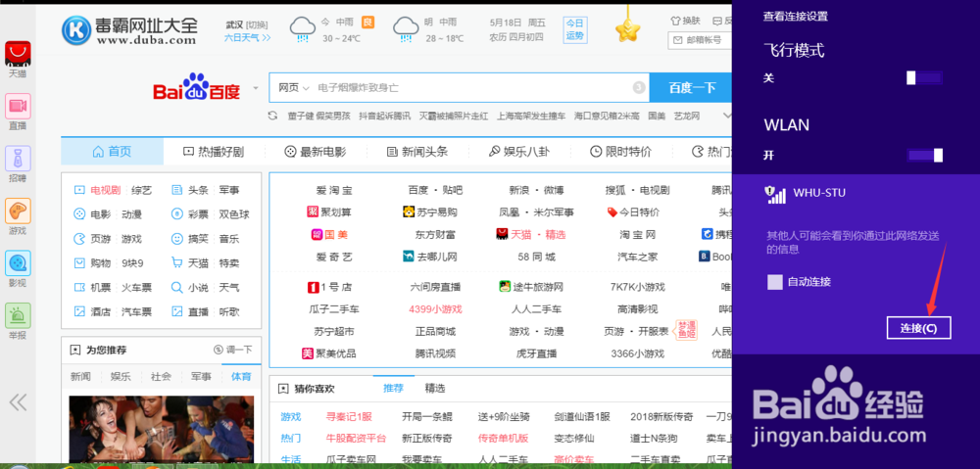Click the 调一下 adjust button

pos(232,350)
